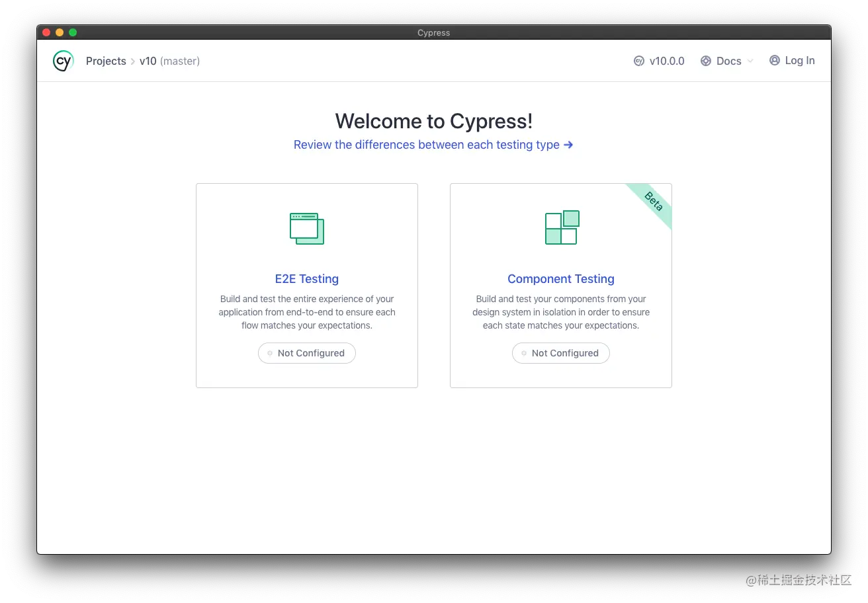Viewport: 868px width, 603px height.
Task: Choose the Component Testing heading
Action: (x=561, y=279)
